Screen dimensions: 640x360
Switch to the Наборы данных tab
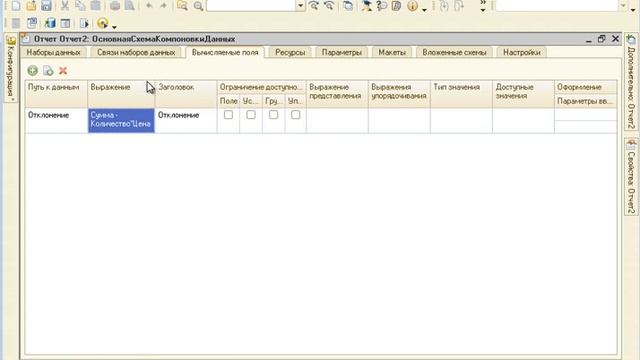click(53, 52)
